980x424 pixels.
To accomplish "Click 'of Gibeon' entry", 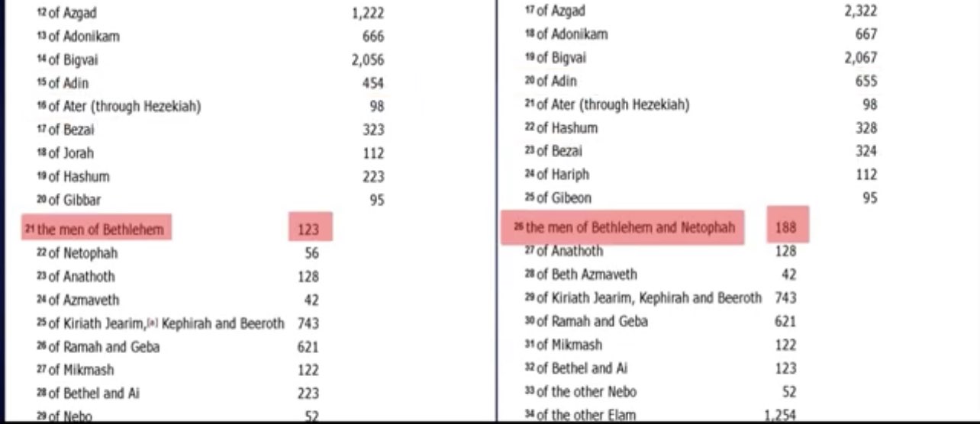I will (x=563, y=198).
